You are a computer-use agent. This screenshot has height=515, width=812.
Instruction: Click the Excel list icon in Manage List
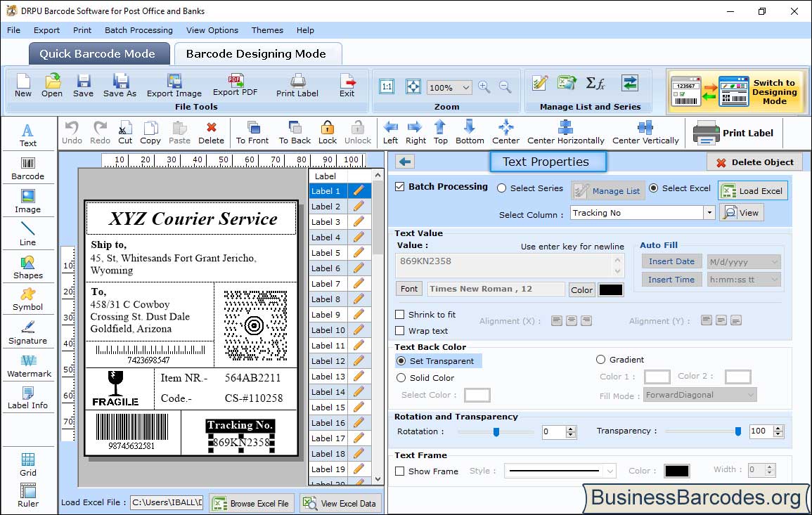[567, 83]
